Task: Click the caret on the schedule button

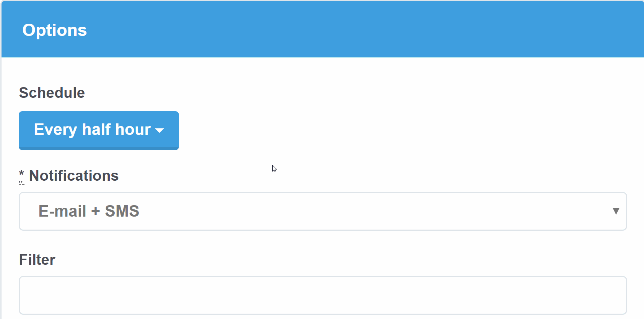Action: click(160, 131)
